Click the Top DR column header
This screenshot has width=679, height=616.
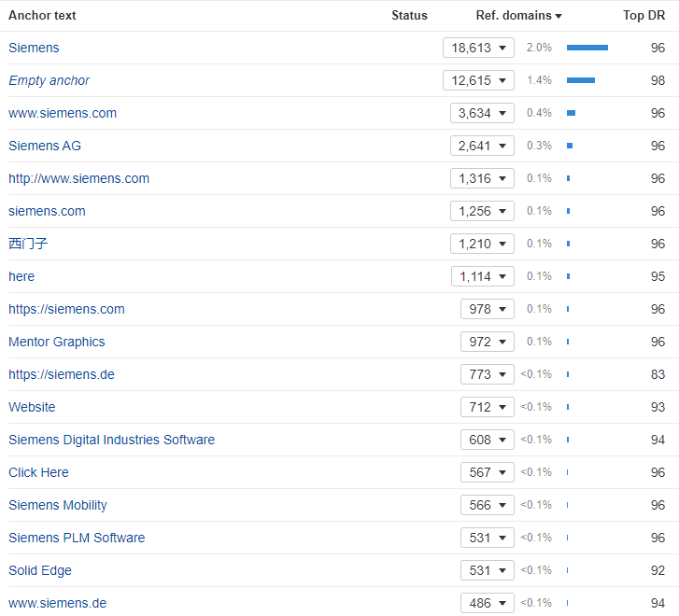[644, 15]
